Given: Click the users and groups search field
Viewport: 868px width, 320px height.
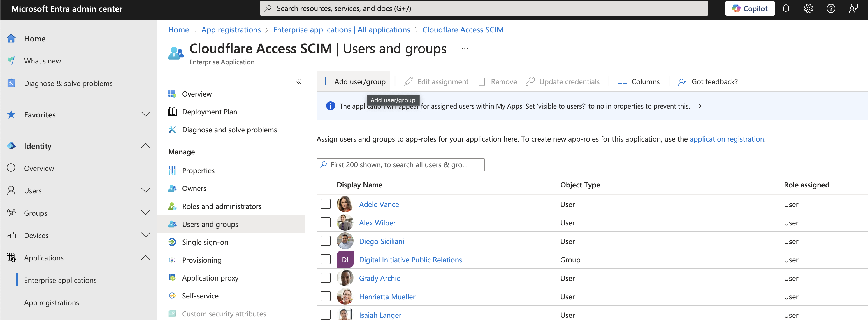Looking at the screenshot, I should (400, 165).
